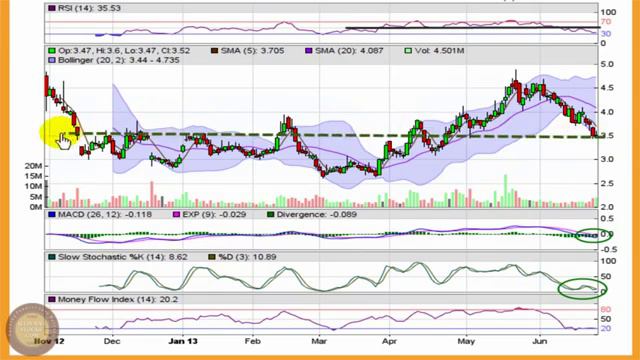Click the light green Vol legend swatch
Viewport: 640px width, 360px height.
(408, 51)
